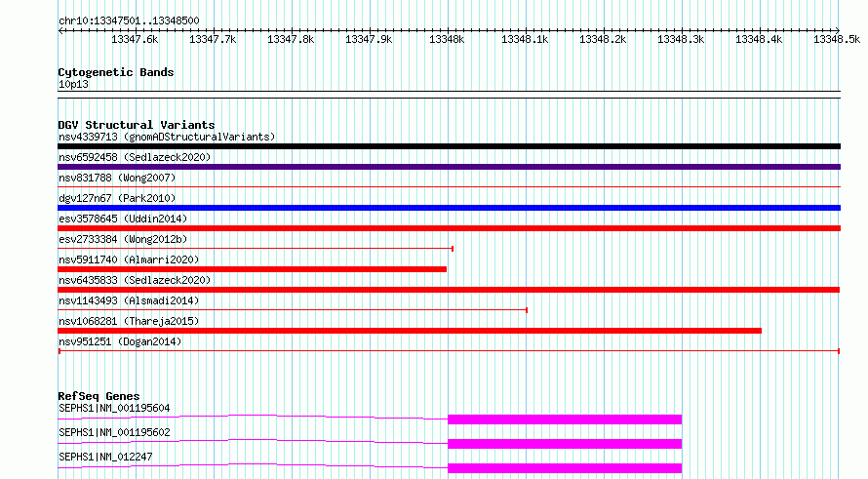Open the RefSeq Genes track heading
The width and height of the screenshot is (868, 479).
tap(99, 396)
